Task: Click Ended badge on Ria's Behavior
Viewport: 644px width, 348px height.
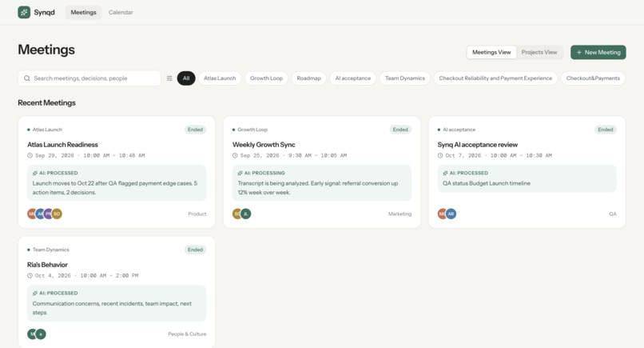Action: [195, 250]
